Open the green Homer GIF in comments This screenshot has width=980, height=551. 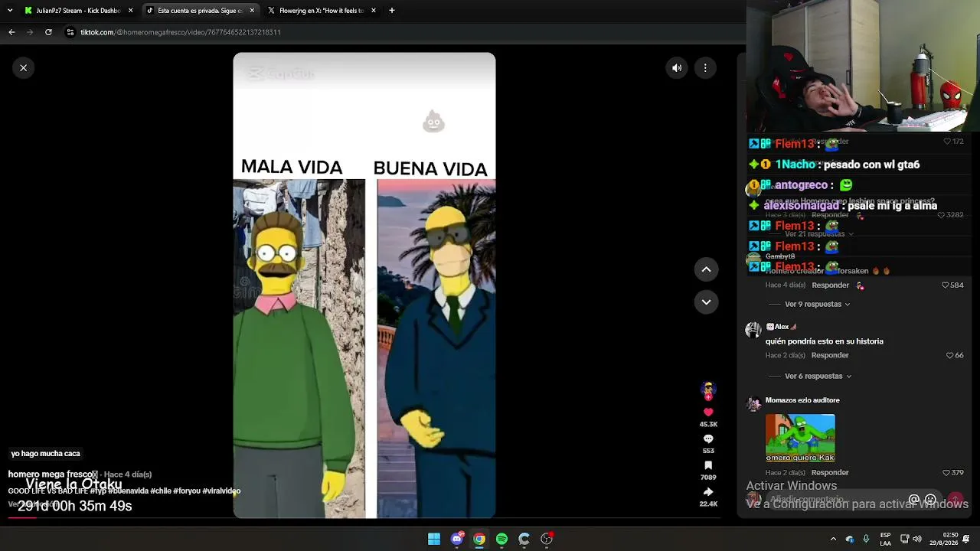tap(800, 439)
